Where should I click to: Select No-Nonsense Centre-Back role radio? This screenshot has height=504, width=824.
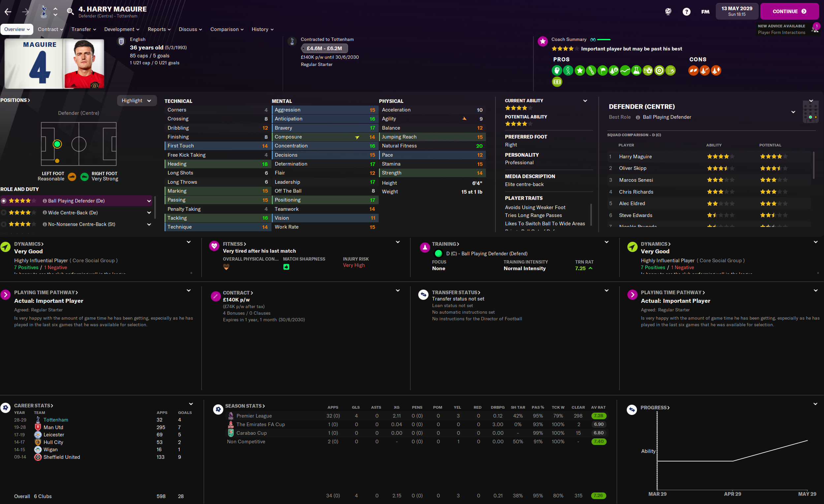(4, 224)
